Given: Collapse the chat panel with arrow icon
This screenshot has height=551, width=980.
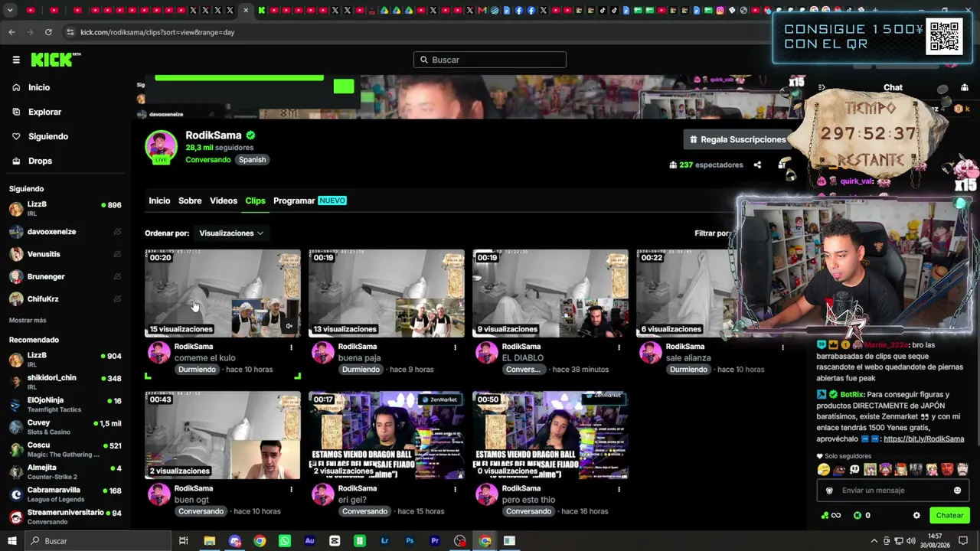Looking at the screenshot, I should click(x=822, y=87).
